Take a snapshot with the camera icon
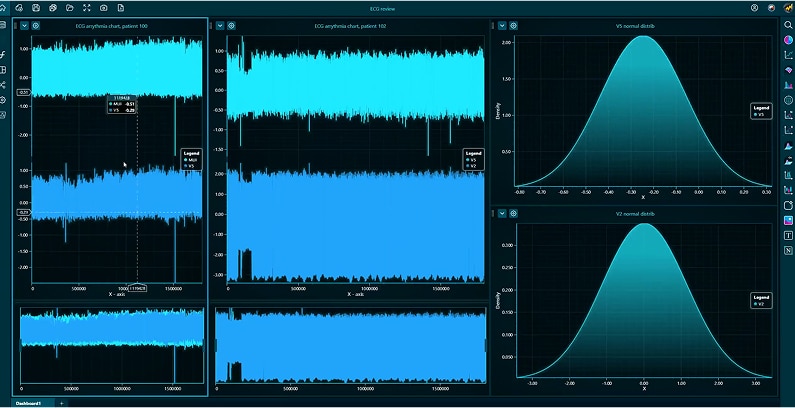Image resolution: width=795 pixels, height=408 pixels. click(x=104, y=8)
